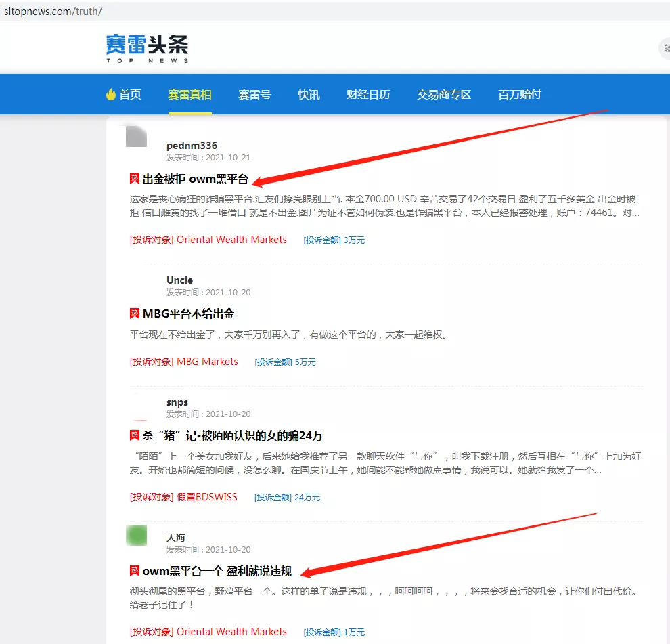Click hot badge beside owm黑平台一个 盈利就说违规

135,571
